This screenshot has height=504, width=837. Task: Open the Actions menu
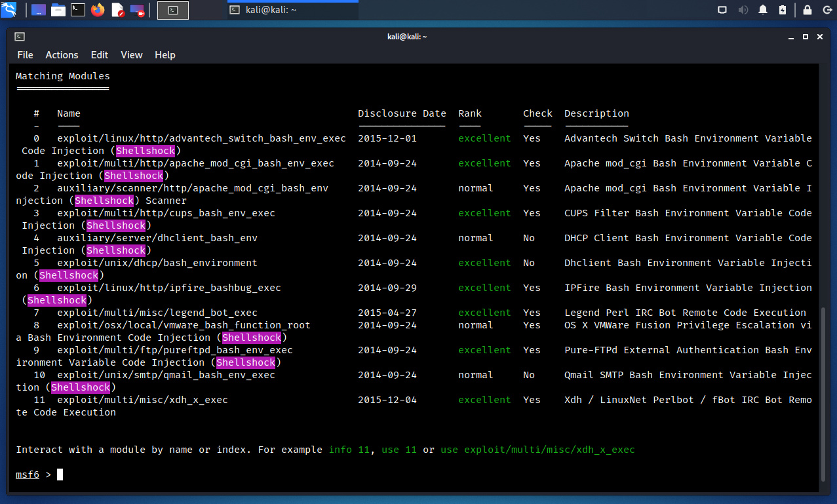tap(62, 55)
